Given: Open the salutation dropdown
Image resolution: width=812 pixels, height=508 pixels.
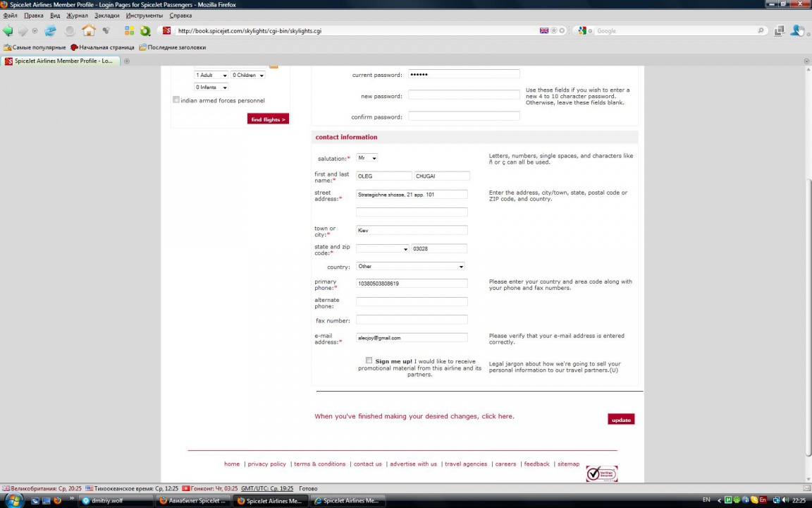Looking at the screenshot, I should (367, 158).
